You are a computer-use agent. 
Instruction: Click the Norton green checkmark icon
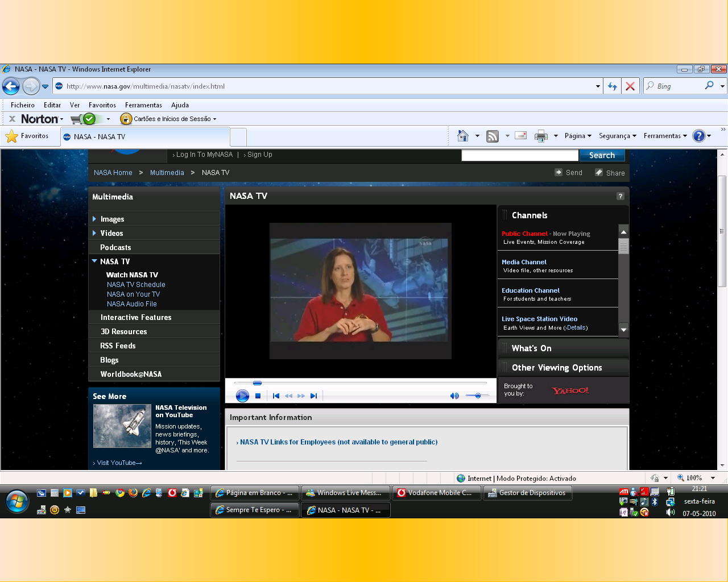click(89, 119)
